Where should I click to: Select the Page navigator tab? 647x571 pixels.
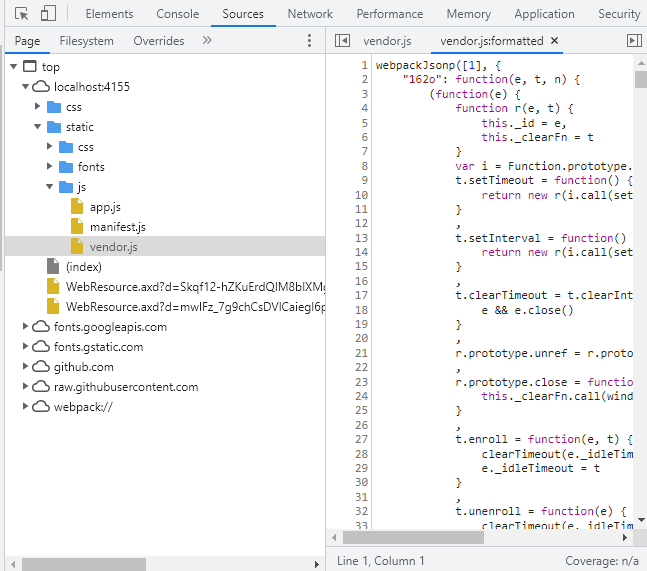27,41
